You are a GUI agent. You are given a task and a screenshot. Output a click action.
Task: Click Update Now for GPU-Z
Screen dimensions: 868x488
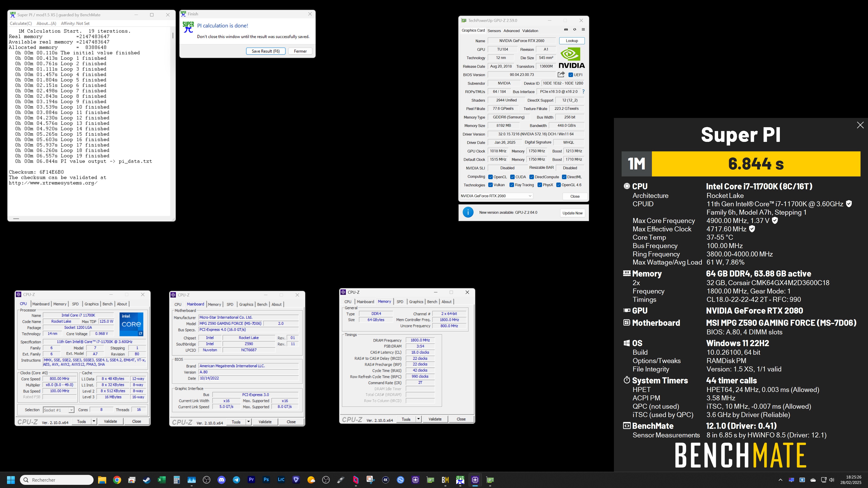point(572,213)
